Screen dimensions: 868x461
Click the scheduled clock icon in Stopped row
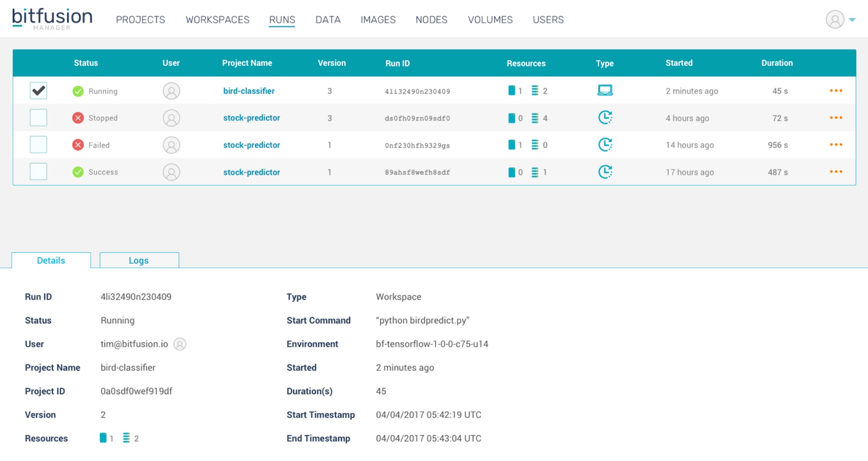point(604,118)
